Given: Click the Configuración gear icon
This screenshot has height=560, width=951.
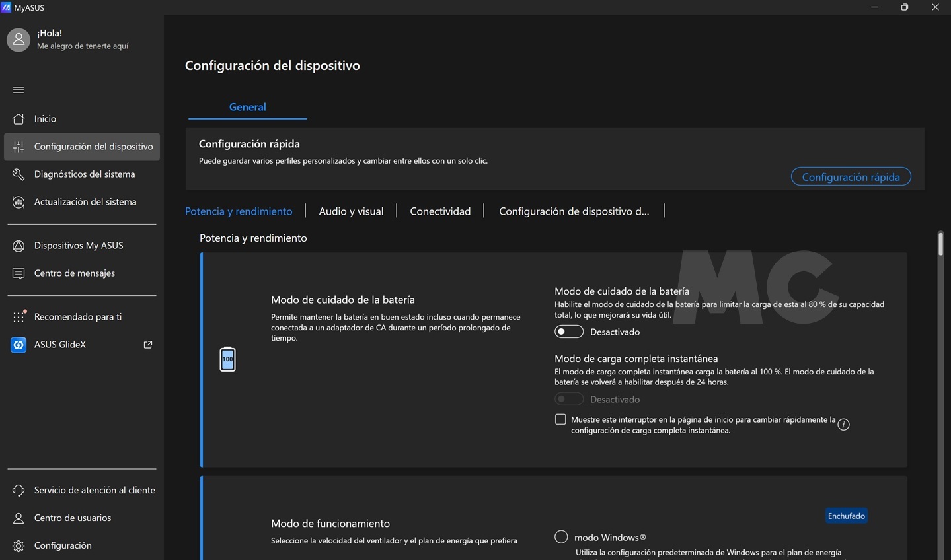Looking at the screenshot, I should coord(19,545).
